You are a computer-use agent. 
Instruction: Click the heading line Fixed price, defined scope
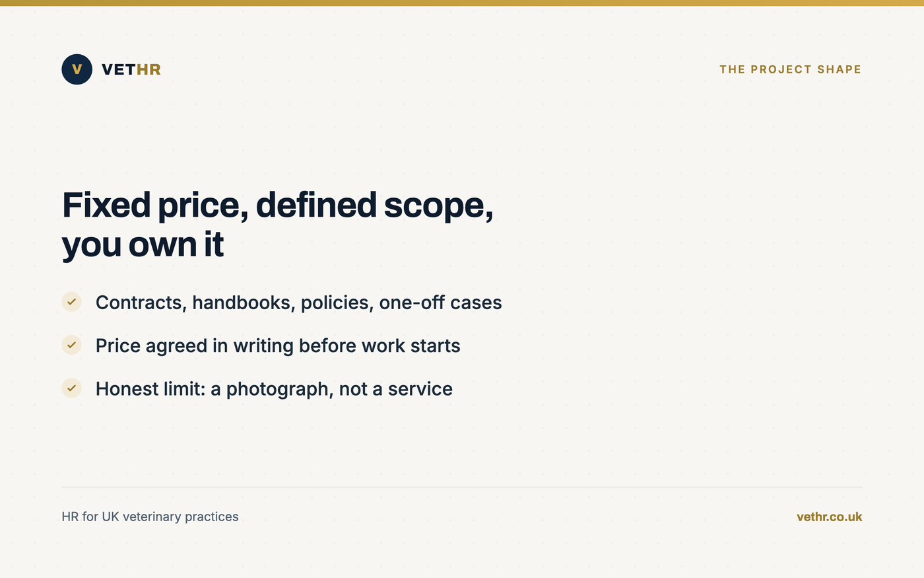pos(278,205)
